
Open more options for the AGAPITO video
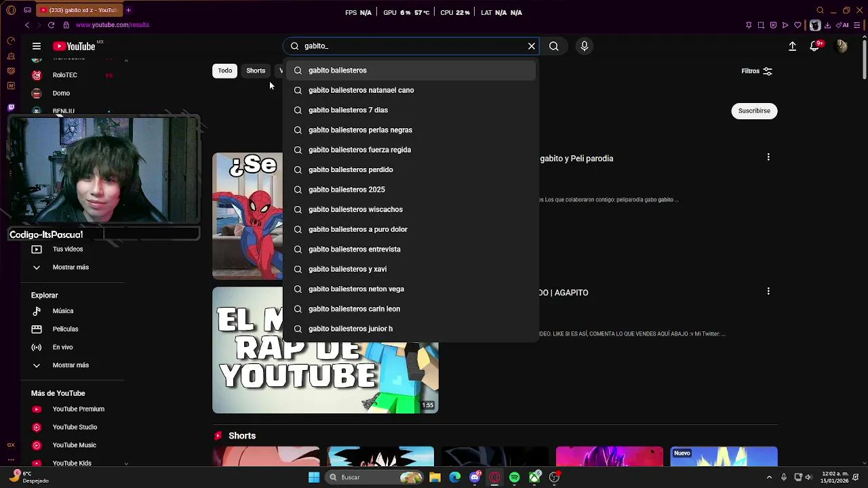click(x=768, y=291)
